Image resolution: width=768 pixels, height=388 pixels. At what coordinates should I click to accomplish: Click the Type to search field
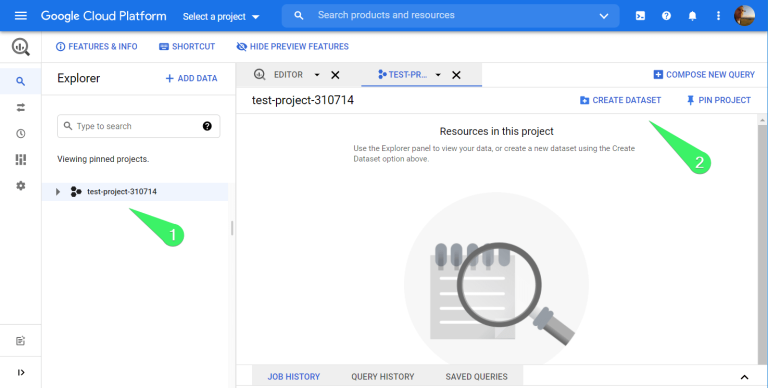(139, 126)
